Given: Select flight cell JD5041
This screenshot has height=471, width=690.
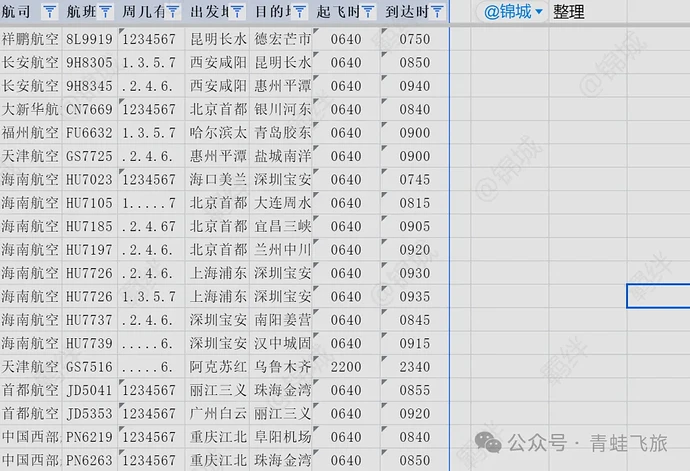Looking at the screenshot, I should [x=90, y=390].
